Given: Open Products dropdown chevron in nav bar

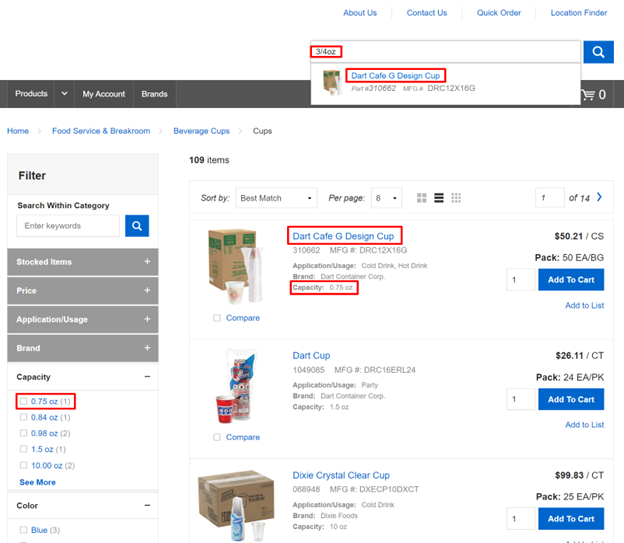Looking at the screenshot, I should [x=64, y=94].
